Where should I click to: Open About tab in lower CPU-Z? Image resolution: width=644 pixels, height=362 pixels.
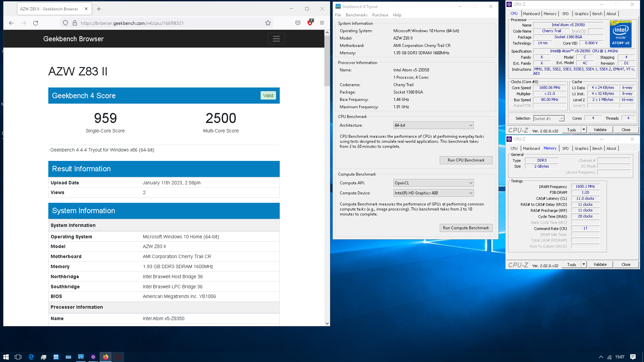point(611,148)
